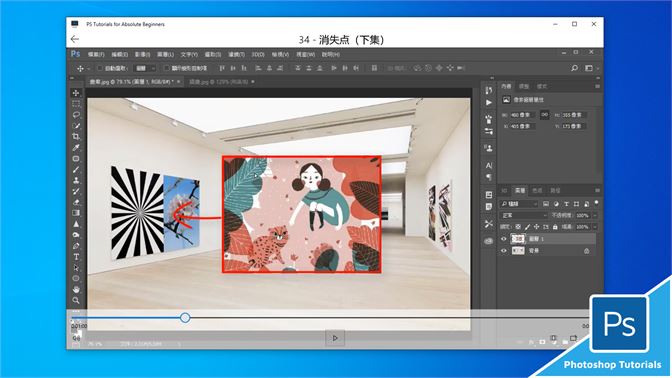Open the Character panel icon

coord(489,165)
